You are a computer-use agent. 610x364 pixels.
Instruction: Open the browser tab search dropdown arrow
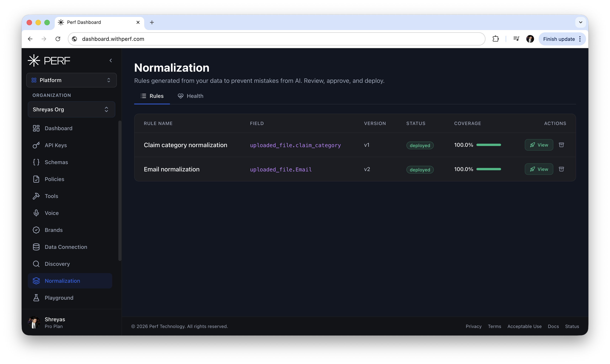(x=581, y=22)
